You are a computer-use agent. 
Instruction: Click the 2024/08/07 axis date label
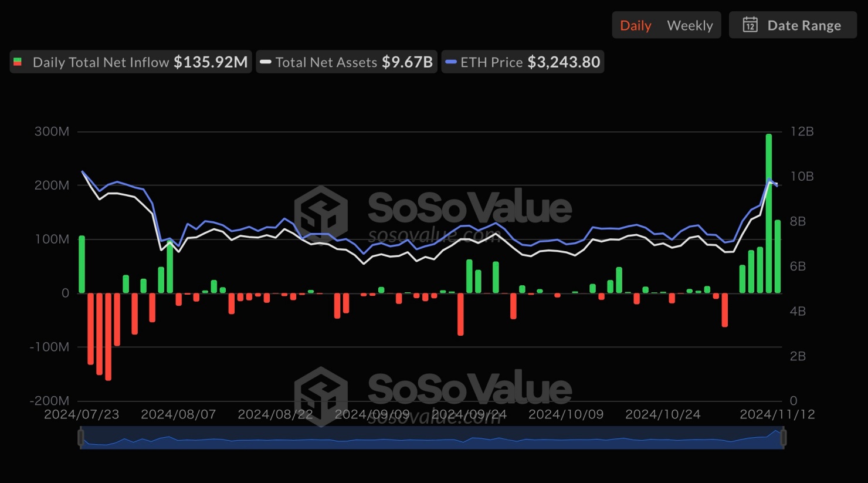click(178, 414)
